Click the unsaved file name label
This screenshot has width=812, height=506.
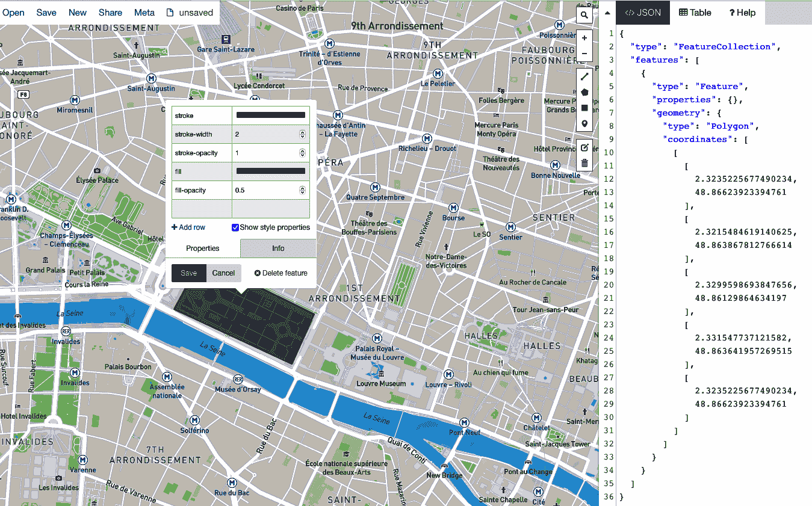pos(196,13)
